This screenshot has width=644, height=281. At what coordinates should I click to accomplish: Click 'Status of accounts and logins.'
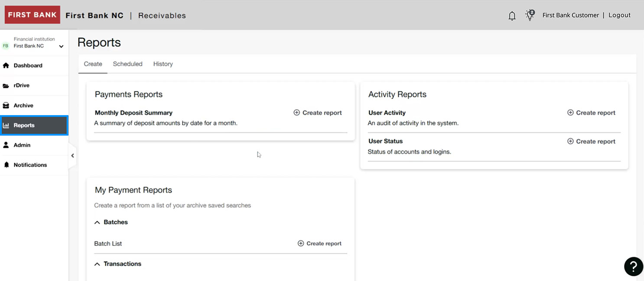click(x=410, y=152)
